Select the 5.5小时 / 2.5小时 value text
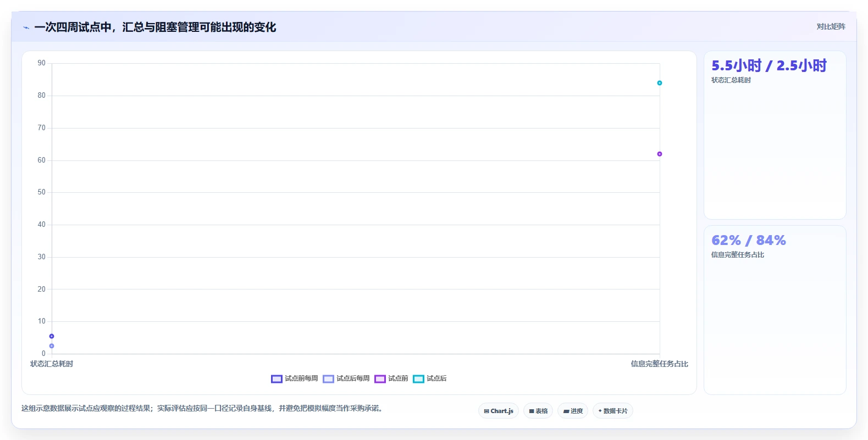868x440 pixels. [769, 66]
